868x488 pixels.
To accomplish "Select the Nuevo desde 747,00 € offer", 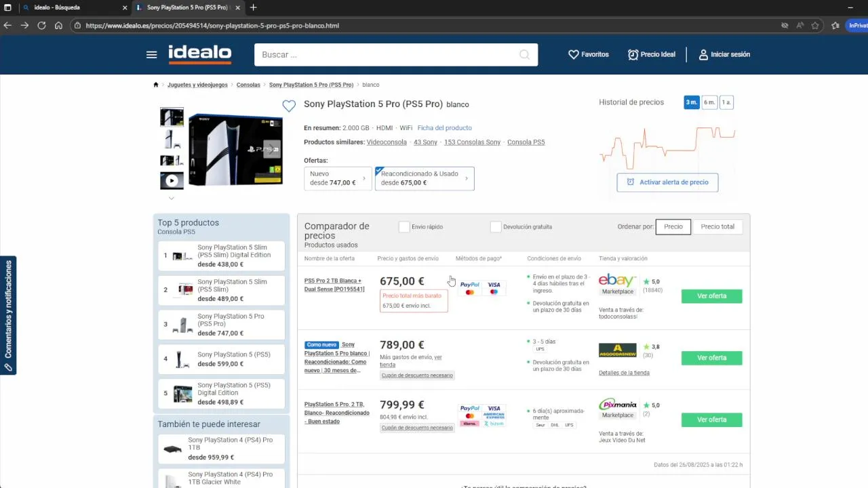I will coord(338,178).
